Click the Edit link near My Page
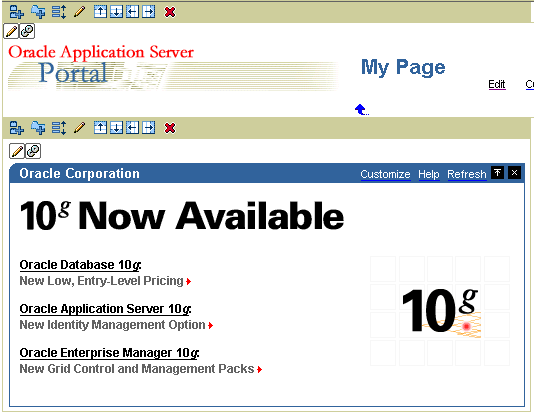 497,84
